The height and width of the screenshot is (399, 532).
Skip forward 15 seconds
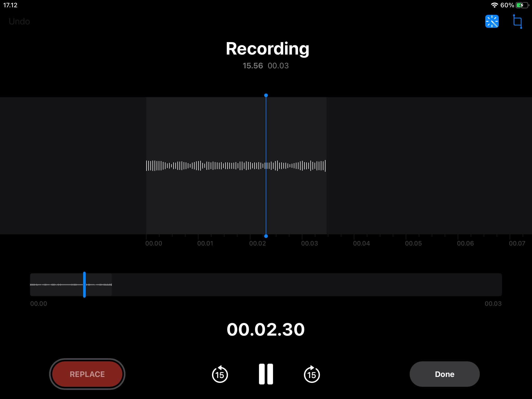pyautogui.click(x=312, y=374)
